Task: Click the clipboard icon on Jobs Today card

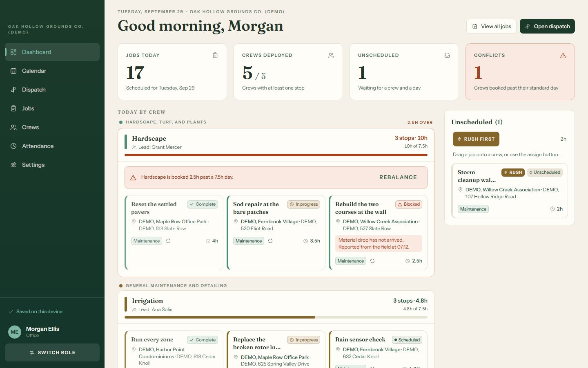Action: click(215, 55)
